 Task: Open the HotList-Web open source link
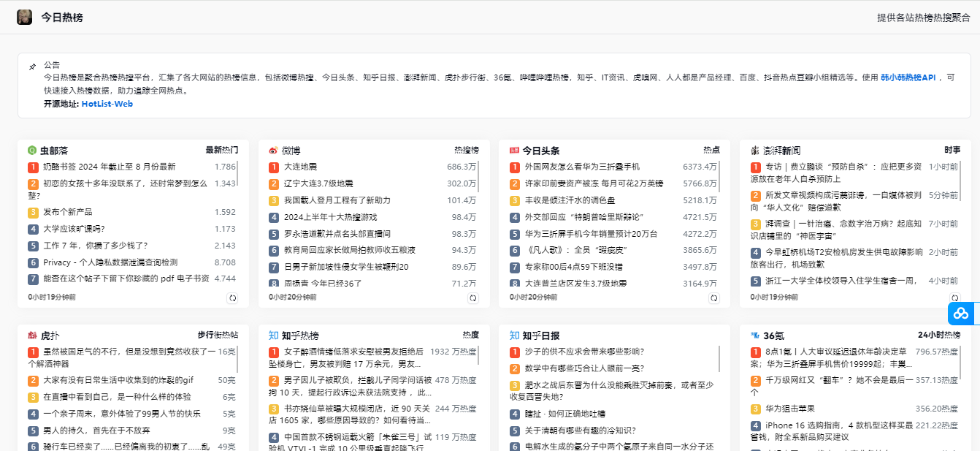tap(107, 104)
